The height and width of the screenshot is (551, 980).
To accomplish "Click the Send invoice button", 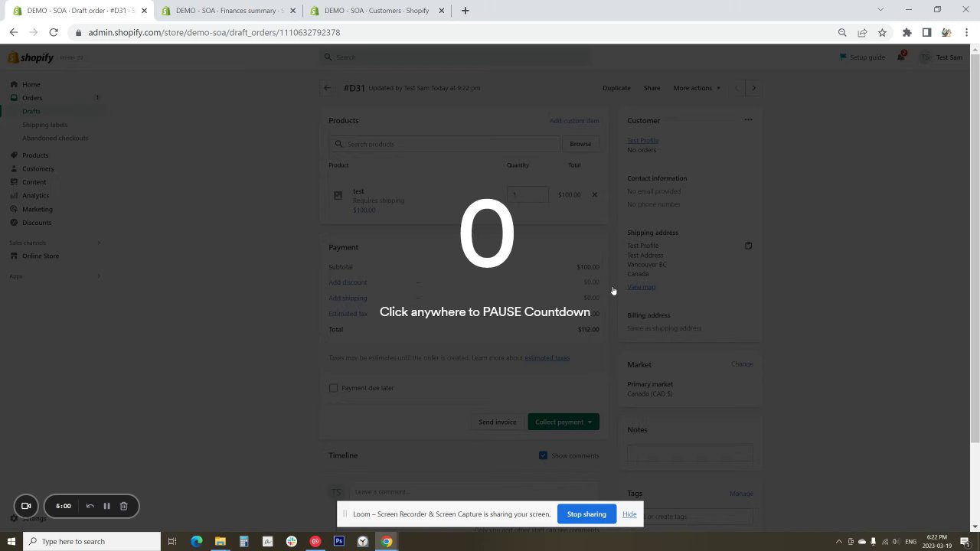I will 498,422.
